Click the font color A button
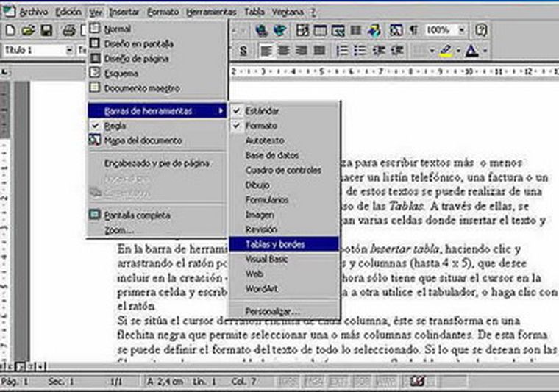This screenshot has width=559, height=392. 472,51
